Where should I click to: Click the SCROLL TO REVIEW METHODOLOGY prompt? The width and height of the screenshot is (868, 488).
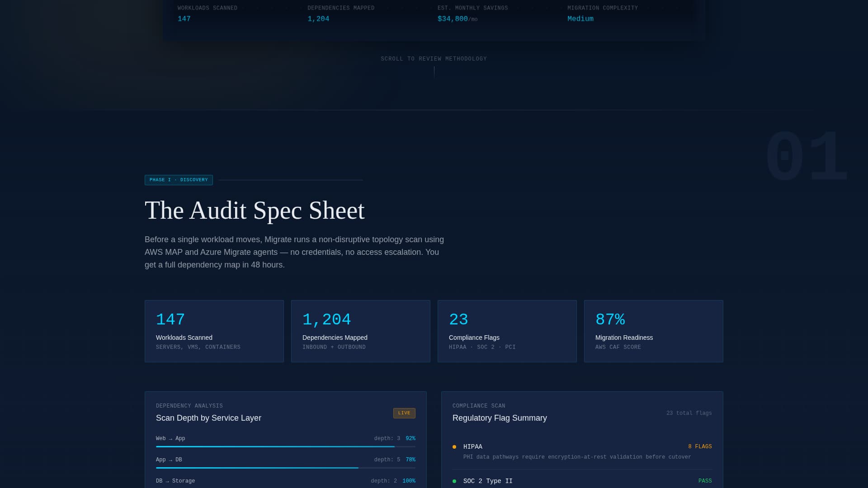[434, 58]
